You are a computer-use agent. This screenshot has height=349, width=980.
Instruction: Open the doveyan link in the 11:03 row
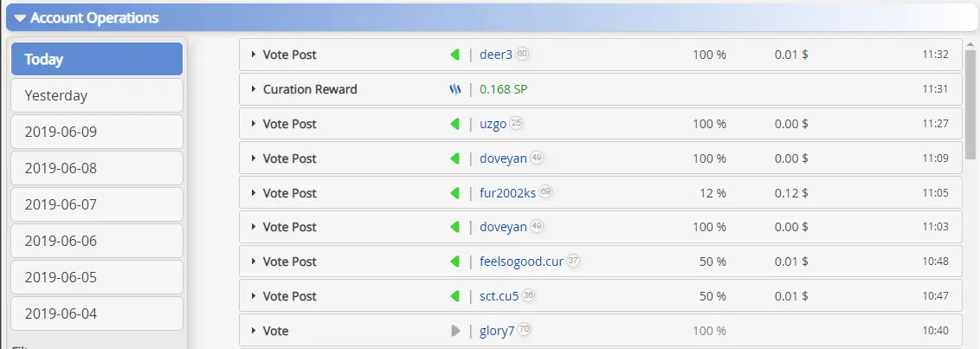point(503,227)
